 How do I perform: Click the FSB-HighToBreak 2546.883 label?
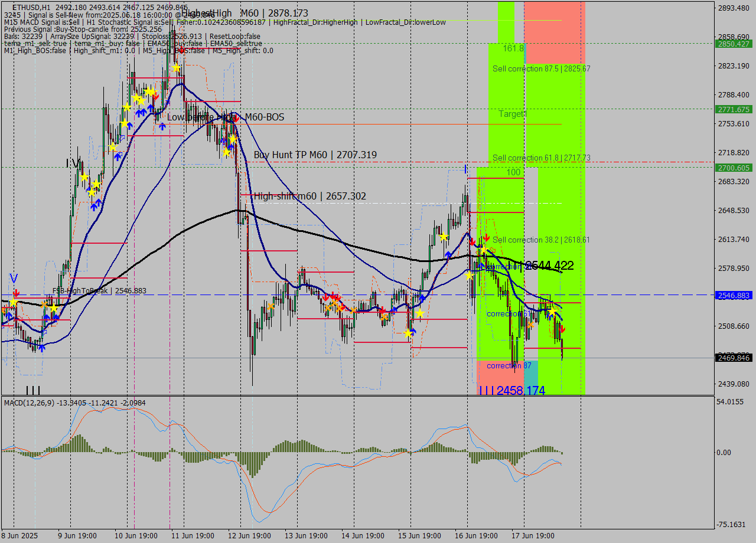tap(99, 291)
